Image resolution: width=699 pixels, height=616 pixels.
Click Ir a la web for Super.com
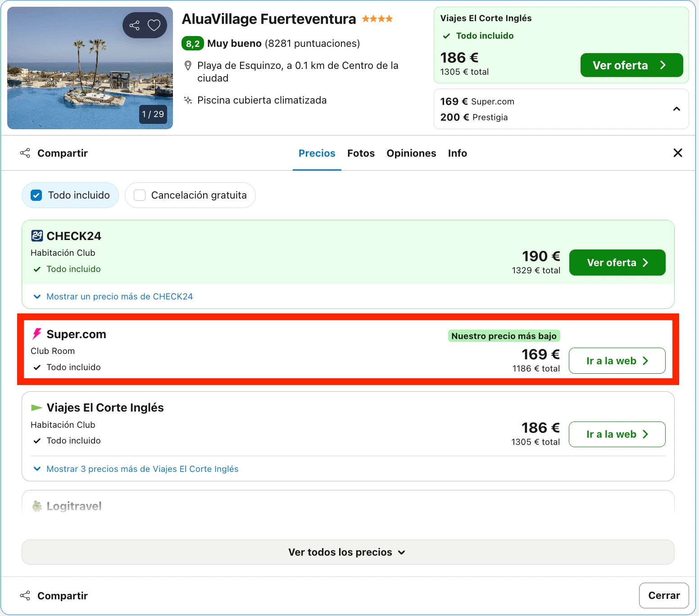point(617,361)
